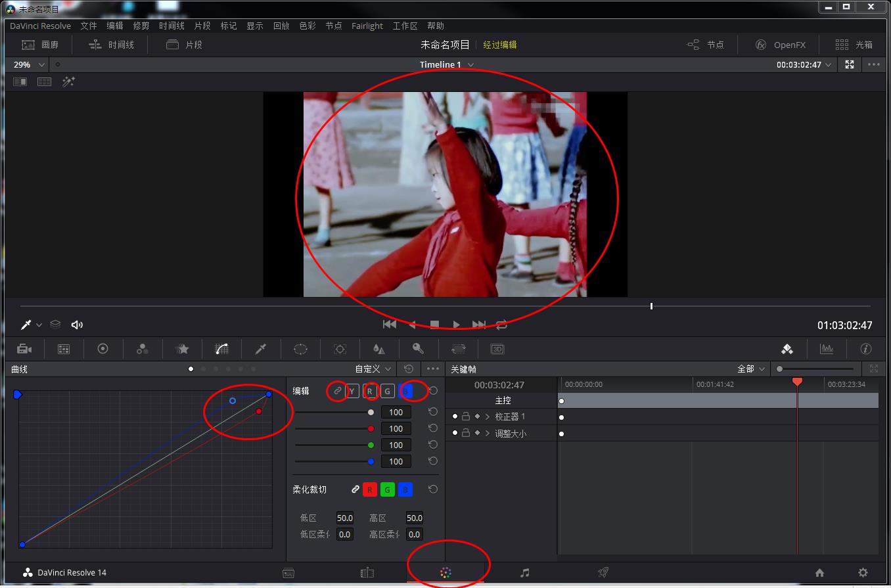Open the Power Window palette
This screenshot has height=588, width=891.
[x=300, y=349]
